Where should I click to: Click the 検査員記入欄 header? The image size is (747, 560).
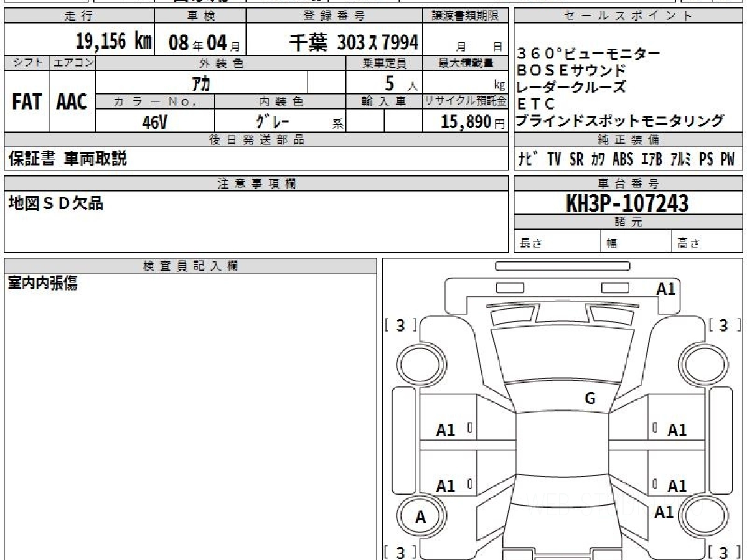[190, 266]
